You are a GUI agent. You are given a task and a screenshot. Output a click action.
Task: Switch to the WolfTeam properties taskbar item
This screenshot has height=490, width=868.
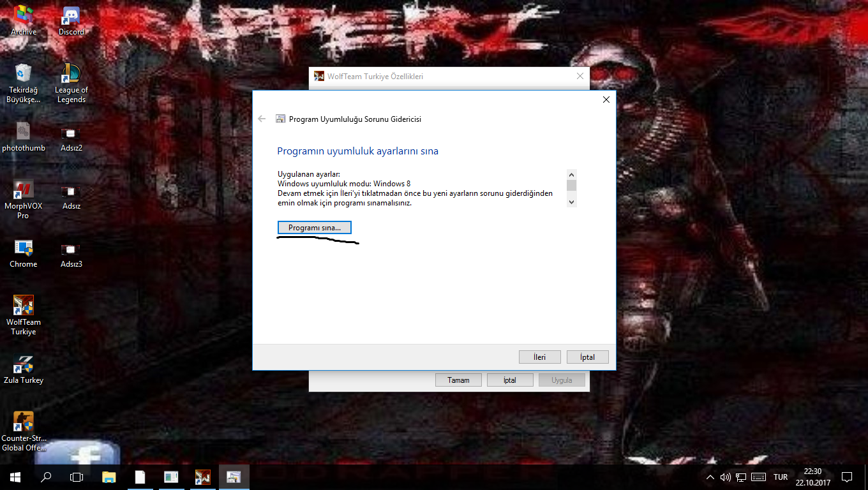pos(203,477)
